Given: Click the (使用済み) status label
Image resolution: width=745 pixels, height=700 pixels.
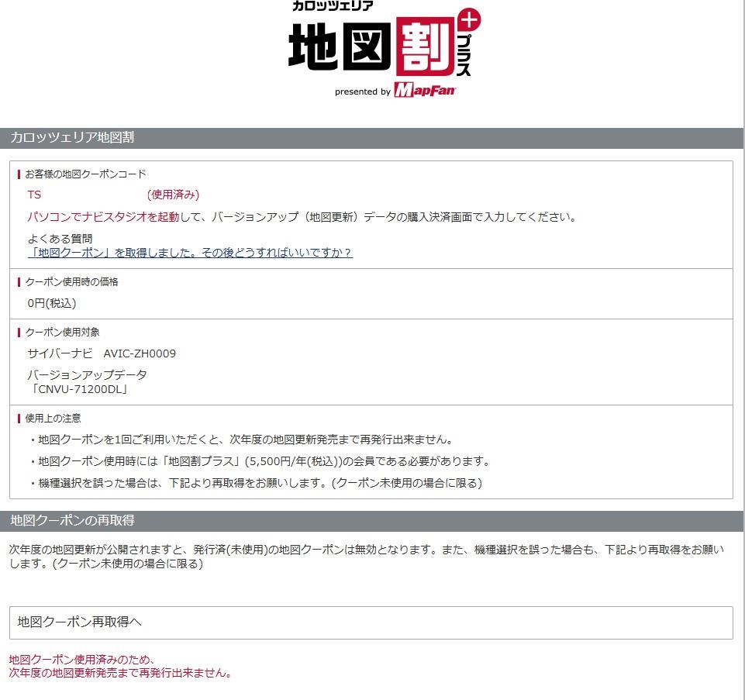Looking at the screenshot, I should click(173, 195).
